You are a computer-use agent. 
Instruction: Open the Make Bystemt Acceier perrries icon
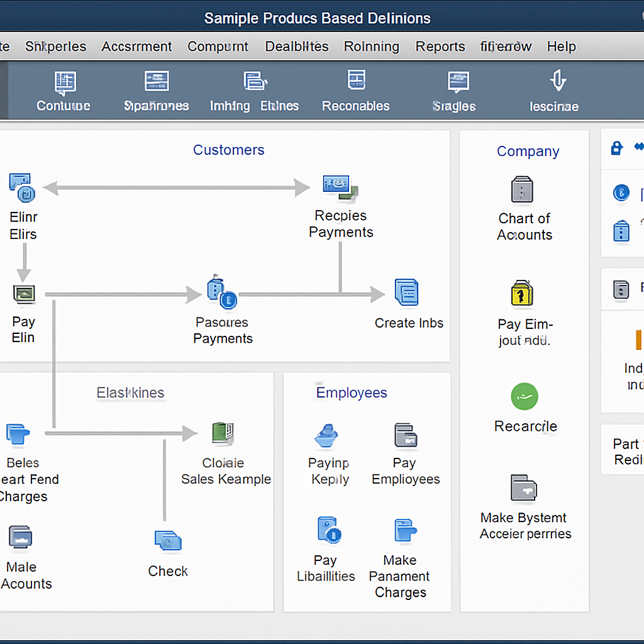click(x=524, y=487)
